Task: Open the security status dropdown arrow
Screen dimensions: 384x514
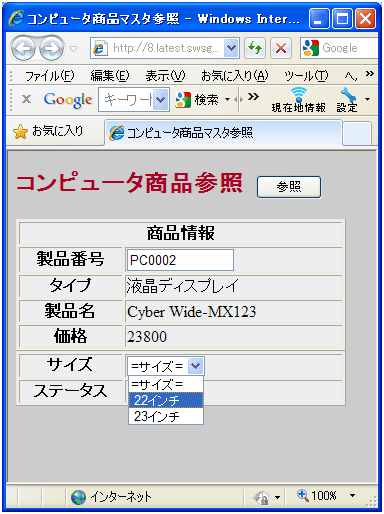Action: [x=277, y=497]
